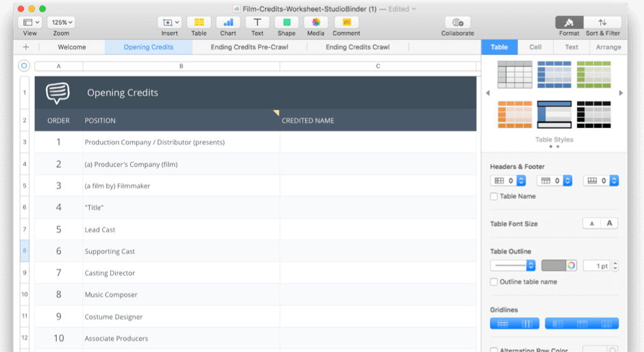Switch to the Arrange inspector tab
644x352 pixels.
pyautogui.click(x=608, y=47)
